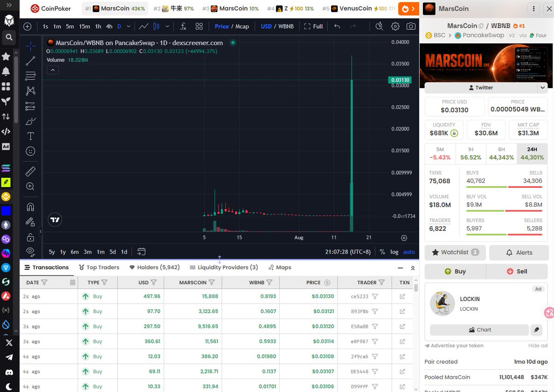This screenshot has width=554, height=392.
Task: Close the pair details panel
Action: [548, 9]
